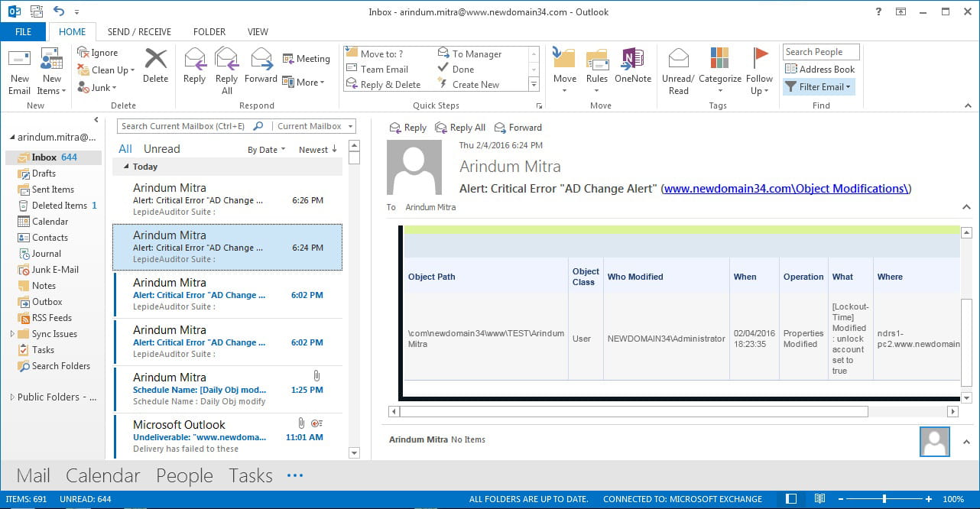Open the newdomain34 Object Modifications link

click(787, 189)
